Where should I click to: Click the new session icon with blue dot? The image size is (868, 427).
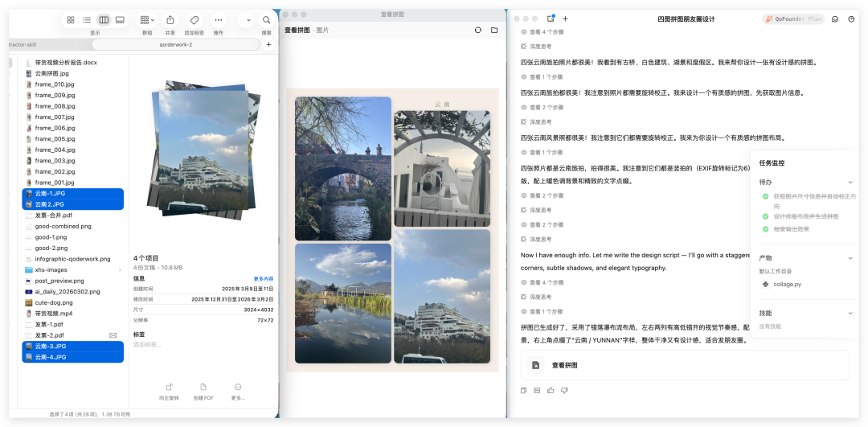click(551, 18)
